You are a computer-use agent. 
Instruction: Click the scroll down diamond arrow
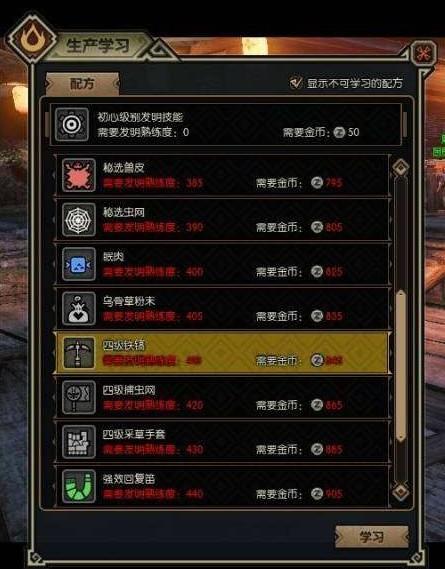[401, 492]
